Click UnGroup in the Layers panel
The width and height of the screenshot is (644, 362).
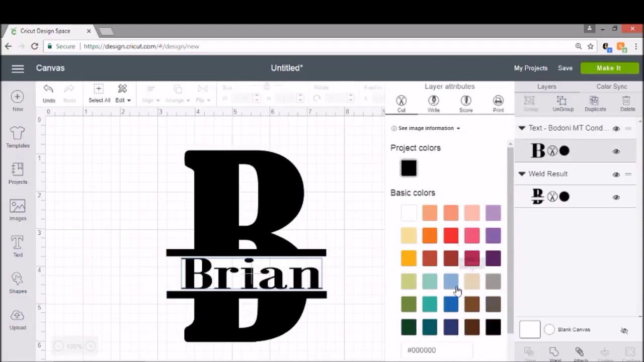coord(562,104)
